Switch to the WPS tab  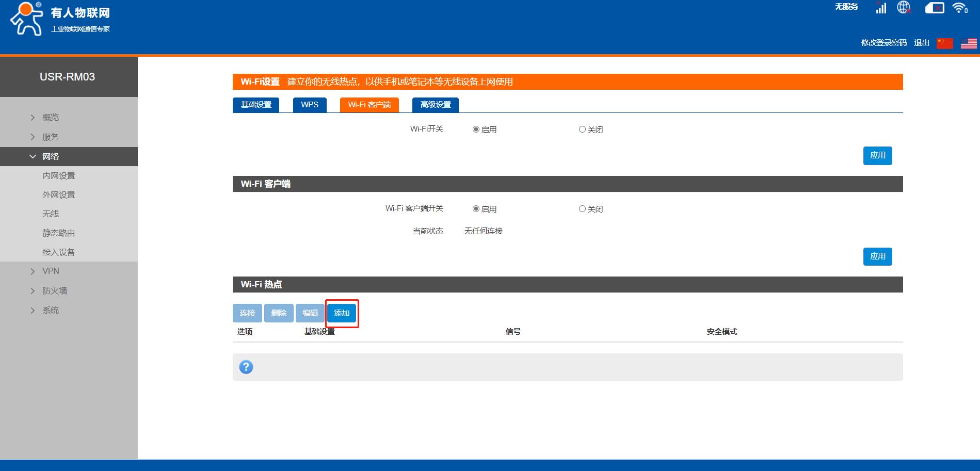310,105
